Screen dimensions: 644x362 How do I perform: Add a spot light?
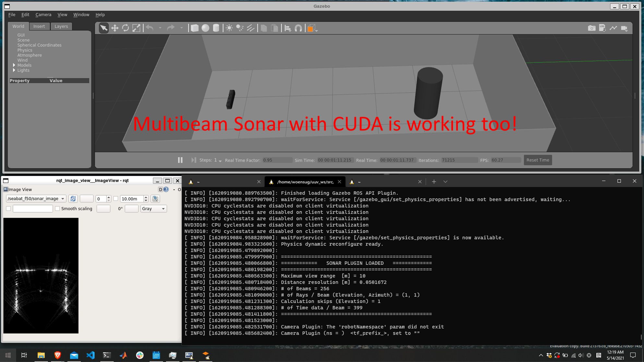coord(240,28)
